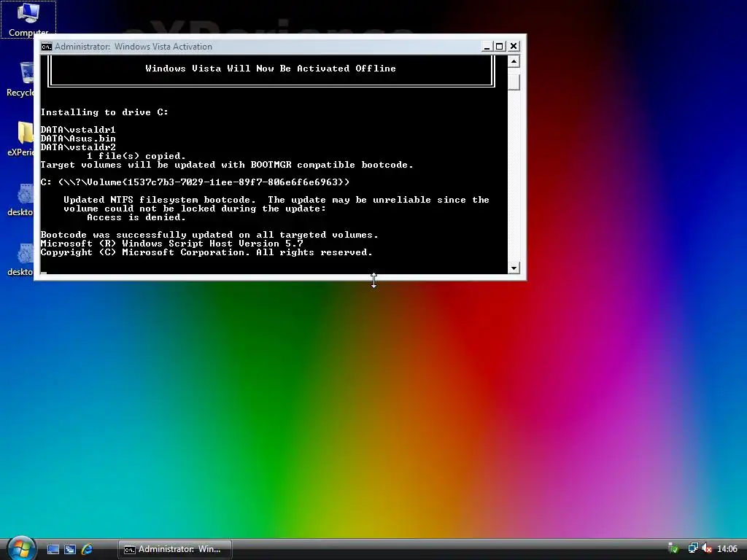Minimize the Windows Vista Activation window
The width and height of the screenshot is (747, 560).
point(487,46)
